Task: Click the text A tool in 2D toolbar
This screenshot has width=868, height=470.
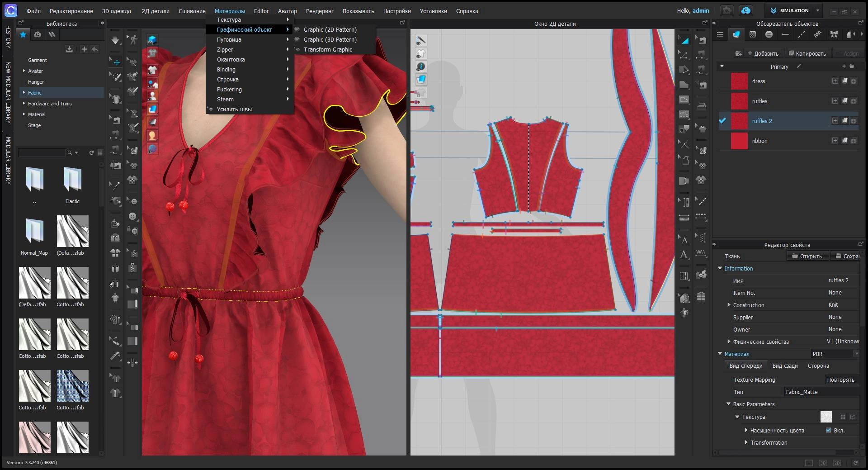Action: coord(684,255)
